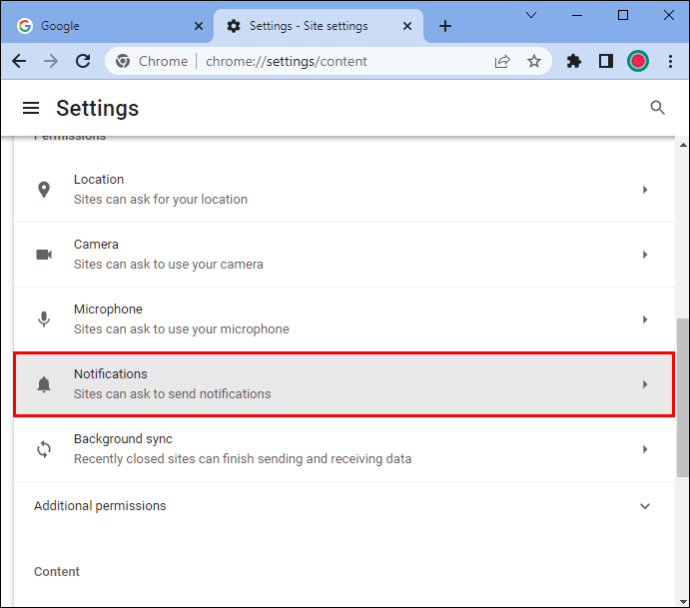Maximize the Chrome window
This screenshot has height=608, width=690.
[623, 15]
